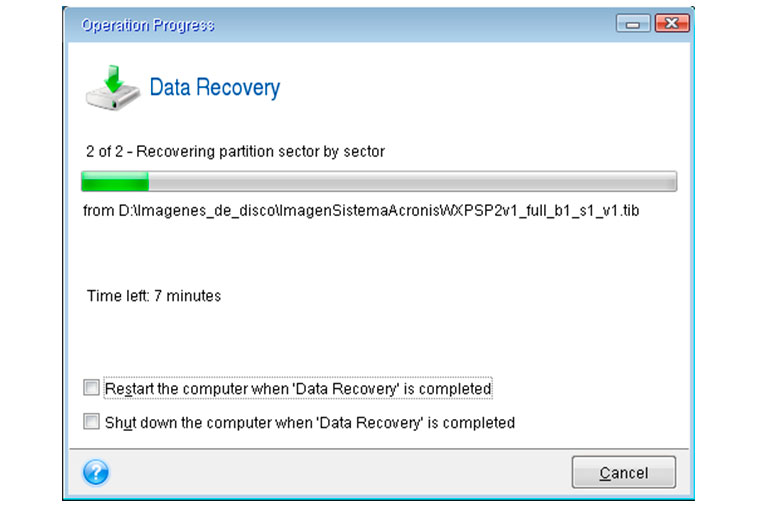Click the green download arrow above the drive
The image size is (760, 512).
pyautogui.click(x=114, y=78)
